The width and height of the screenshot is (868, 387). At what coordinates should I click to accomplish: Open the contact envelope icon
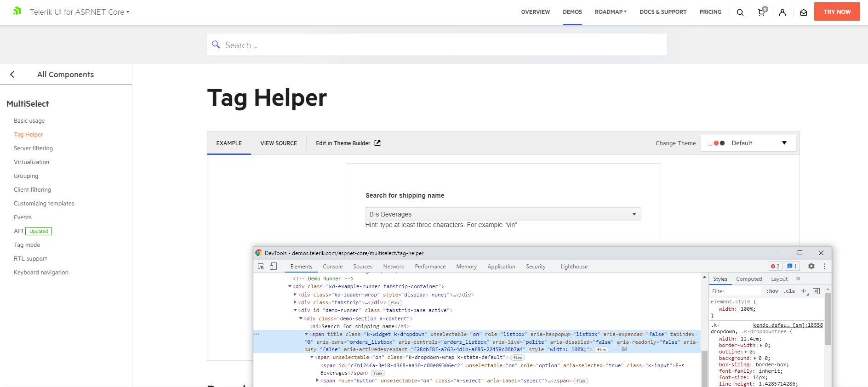tap(804, 12)
